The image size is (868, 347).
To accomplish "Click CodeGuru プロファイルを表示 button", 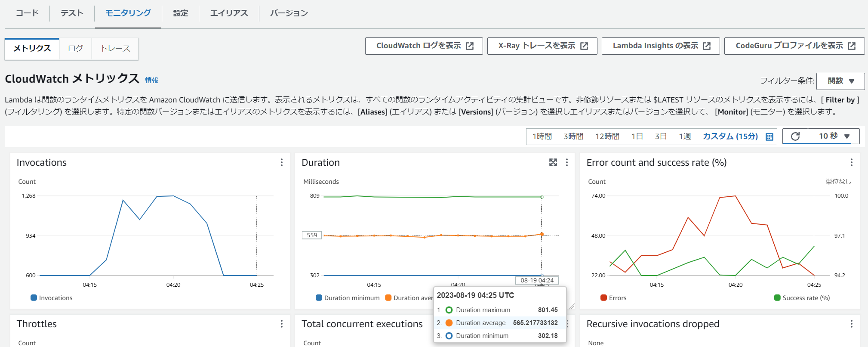I will click(794, 46).
